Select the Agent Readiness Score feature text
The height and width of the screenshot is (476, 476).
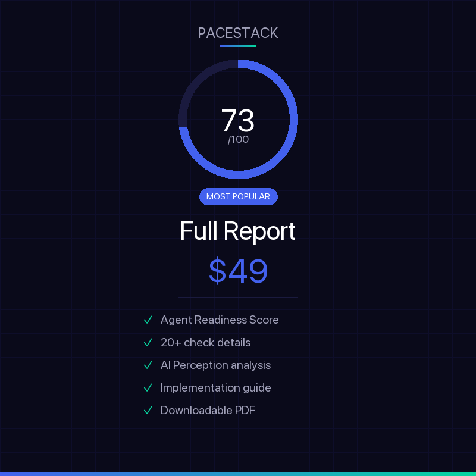pyautogui.click(x=220, y=320)
